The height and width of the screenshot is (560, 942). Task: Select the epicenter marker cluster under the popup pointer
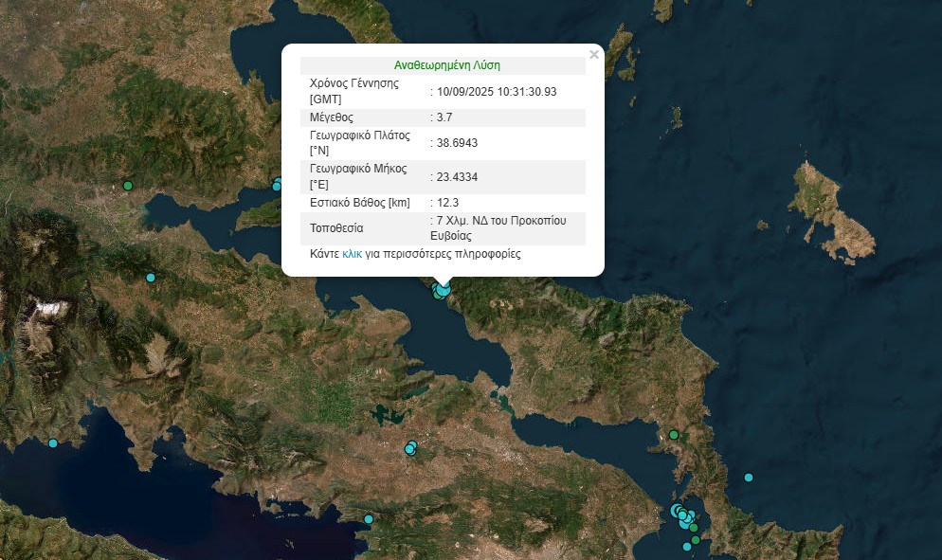coord(441,289)
